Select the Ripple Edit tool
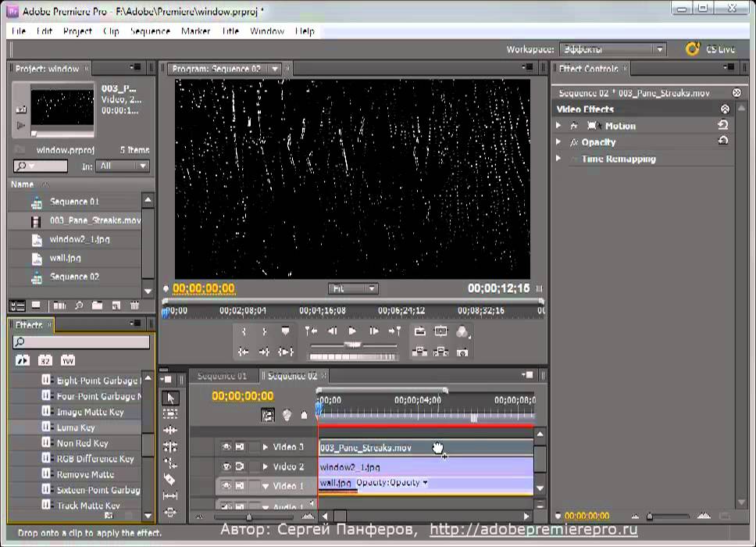 169,430
